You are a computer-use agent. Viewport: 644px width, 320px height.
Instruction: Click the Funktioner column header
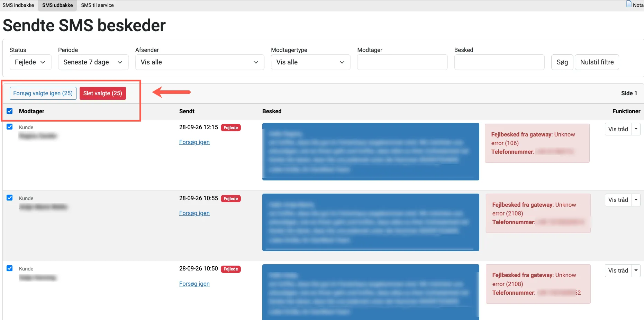pos(626,111)
